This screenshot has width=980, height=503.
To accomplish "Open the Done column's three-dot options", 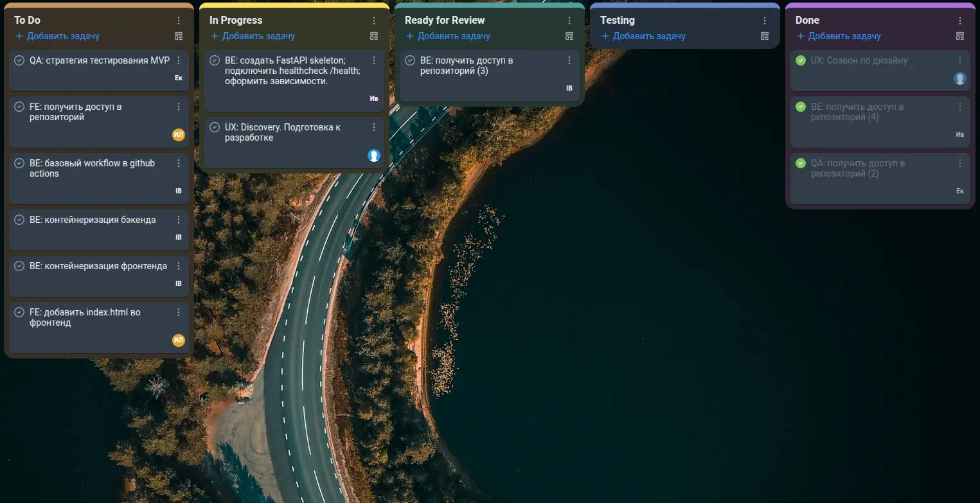I will [960, 21].
